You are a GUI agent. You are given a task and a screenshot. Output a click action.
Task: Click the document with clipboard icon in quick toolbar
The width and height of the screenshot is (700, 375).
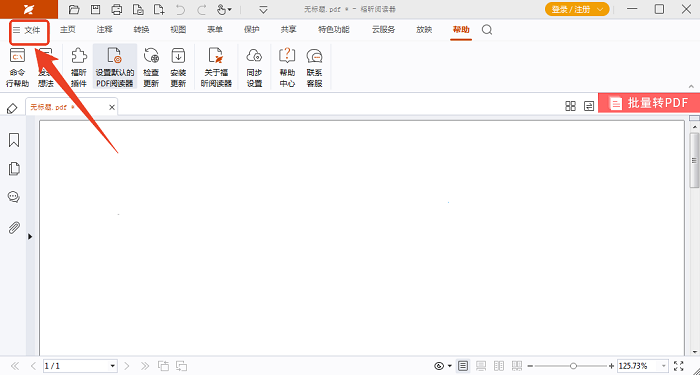point(138,9)
